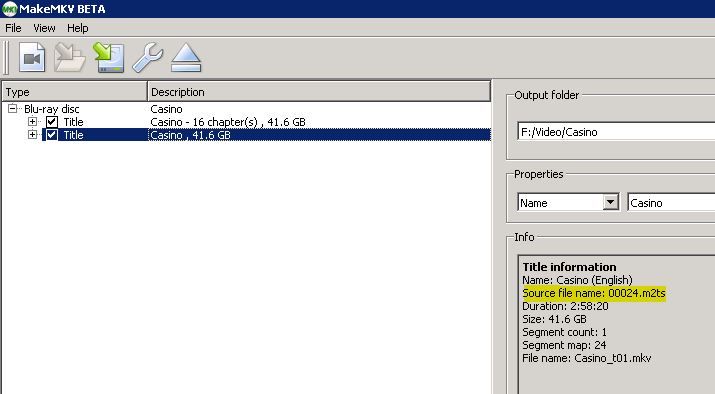Open the Name property dropdown

pyautogui.click(x=610, y=202)
